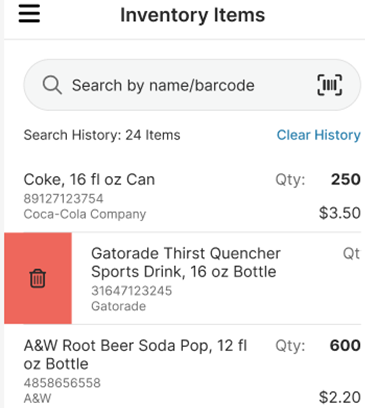The width and height of the screenshot is (365, 408).
Task: Focus the Search by name/barcode field
Action: (192, 85)
